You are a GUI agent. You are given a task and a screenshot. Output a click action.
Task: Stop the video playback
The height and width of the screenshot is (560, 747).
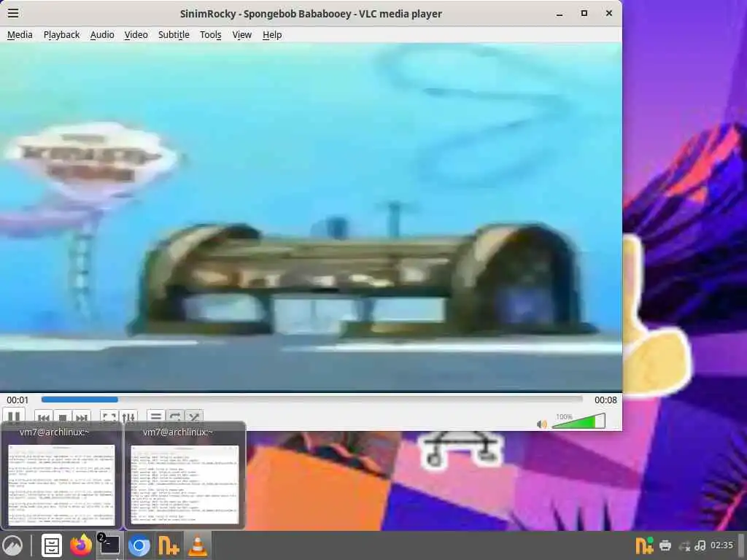tap(63, 417)
